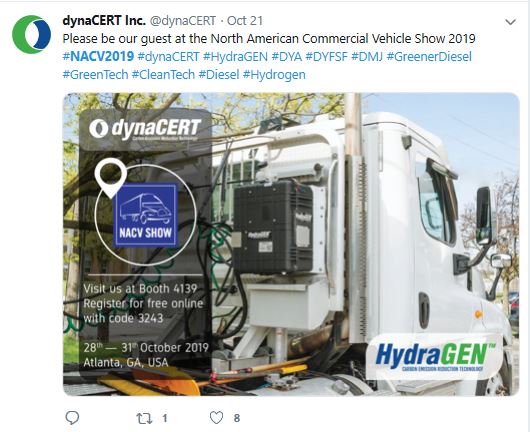
Task: Open the Oct 21 tweet timestamp
Action: tap(245, 21)
